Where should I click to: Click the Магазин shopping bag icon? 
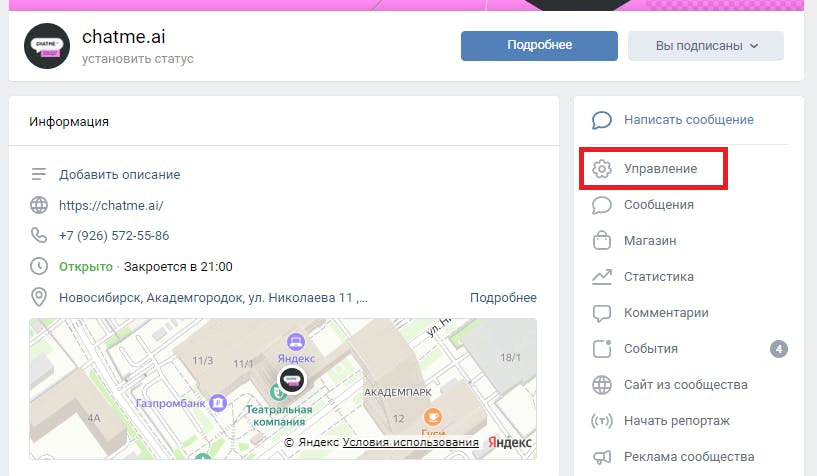coord(601,241)
